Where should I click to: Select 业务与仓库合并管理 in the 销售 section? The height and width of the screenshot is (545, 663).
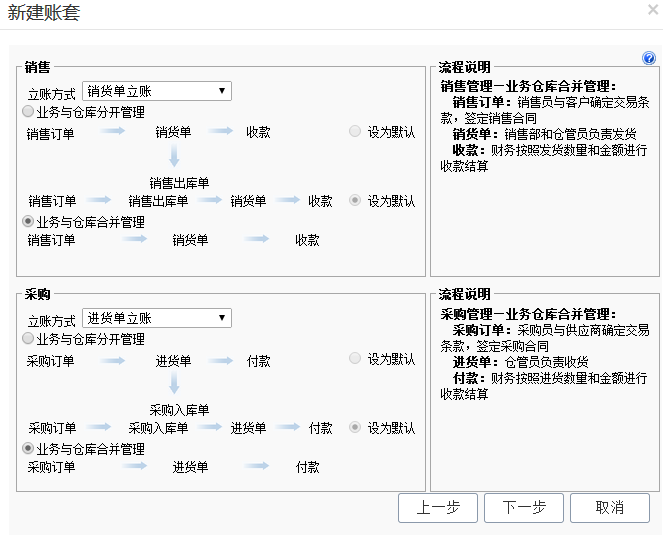coord(28,222)
